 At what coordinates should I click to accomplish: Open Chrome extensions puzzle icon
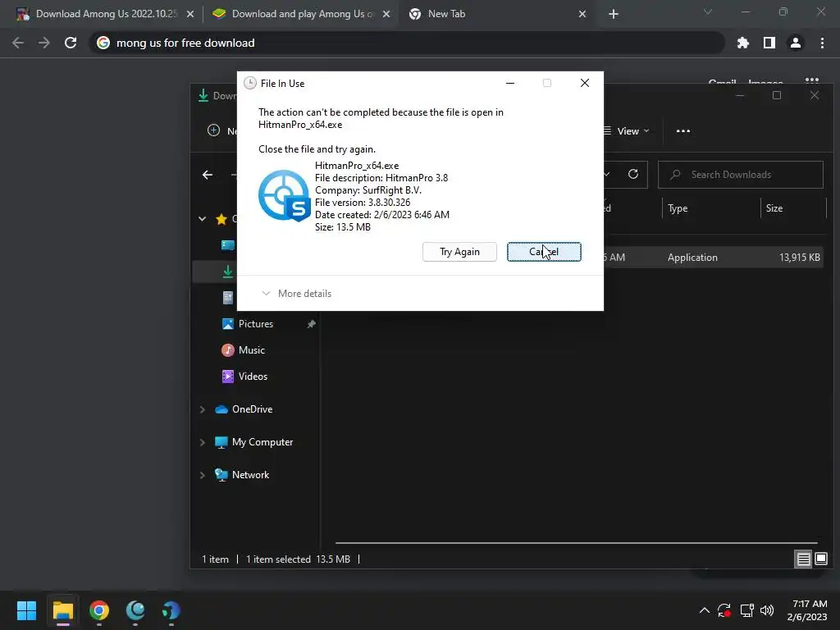click(743, 43)
